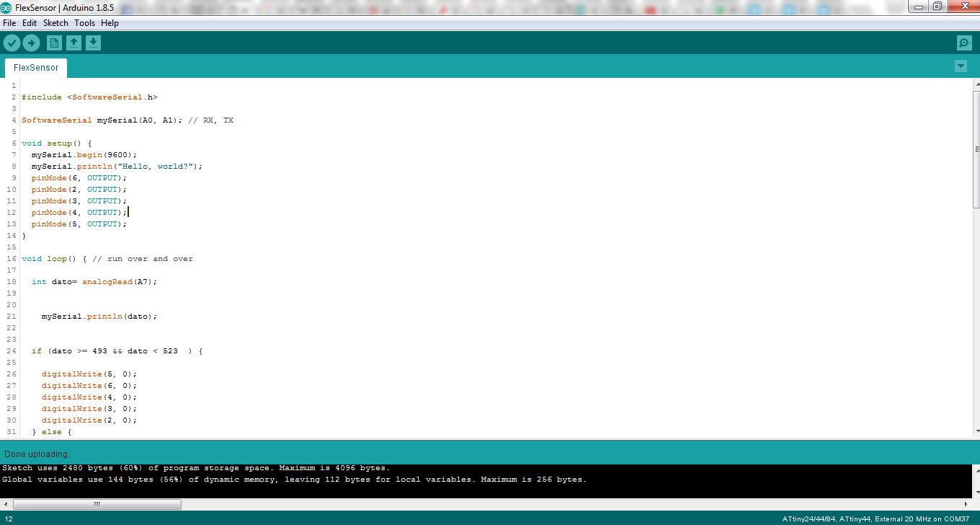Click the "pinMode(5, OUTPUT);" line
Image resolution: width=980 pixels, height=525 pixels.
point(79,224)
